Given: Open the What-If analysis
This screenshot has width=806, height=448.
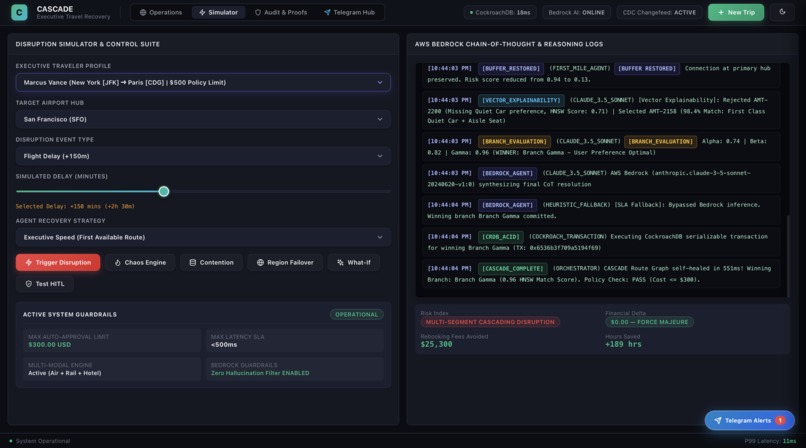Looking at the screenshot, I should click(x=354, y=263).
